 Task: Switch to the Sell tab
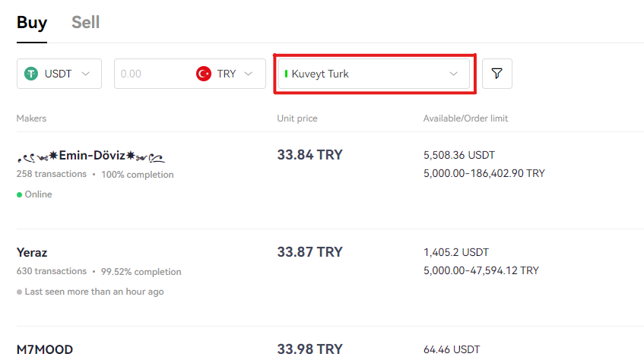point(85,22)
